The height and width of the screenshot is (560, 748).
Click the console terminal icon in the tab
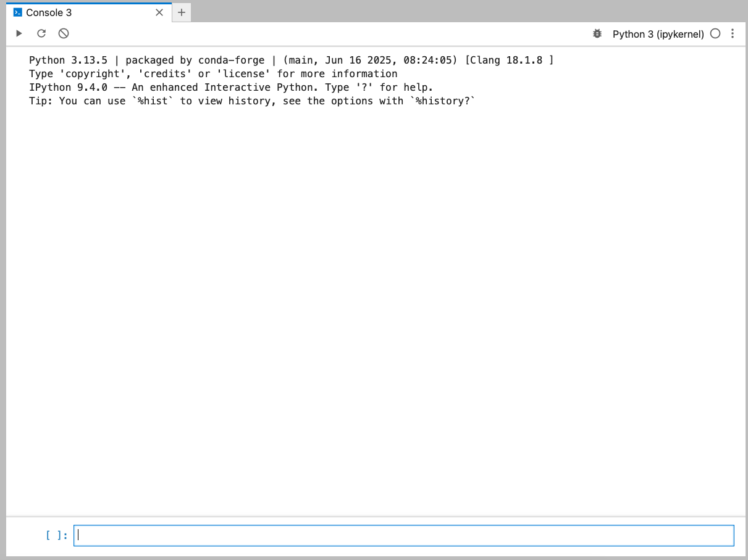18,12
